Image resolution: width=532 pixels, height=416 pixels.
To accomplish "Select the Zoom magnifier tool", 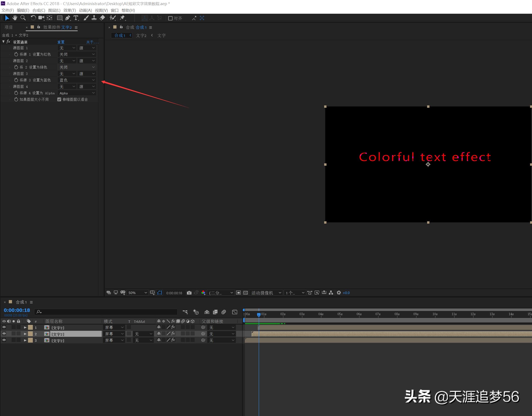I will (23, 18).
